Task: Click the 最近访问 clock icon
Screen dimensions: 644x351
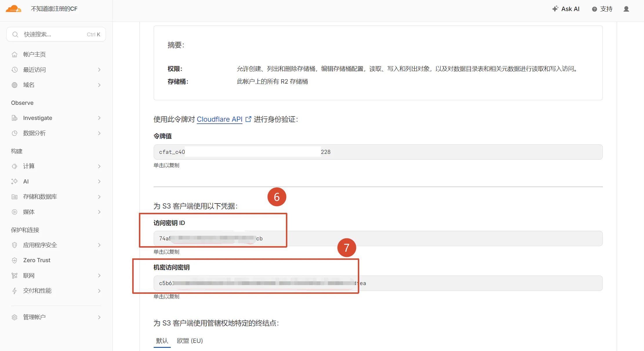Action: point(14,70)
